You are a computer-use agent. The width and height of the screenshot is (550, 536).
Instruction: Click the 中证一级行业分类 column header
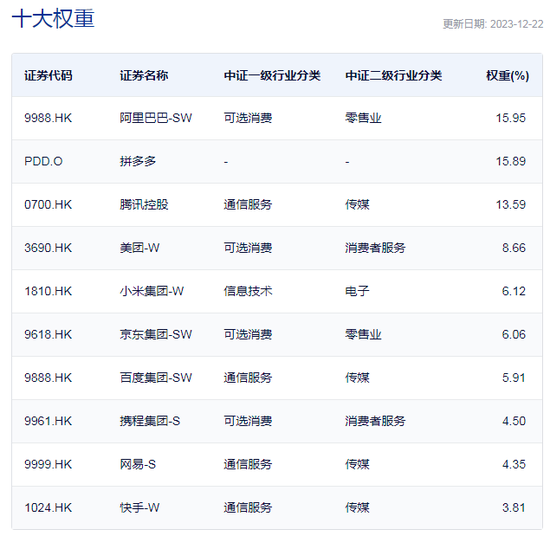tap(272, 75)
